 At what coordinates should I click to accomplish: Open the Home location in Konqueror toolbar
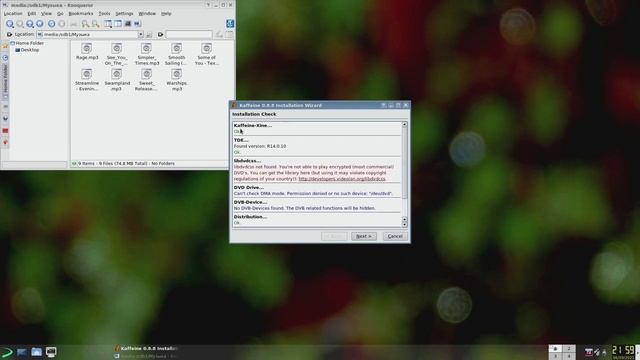tap(40, 24)
